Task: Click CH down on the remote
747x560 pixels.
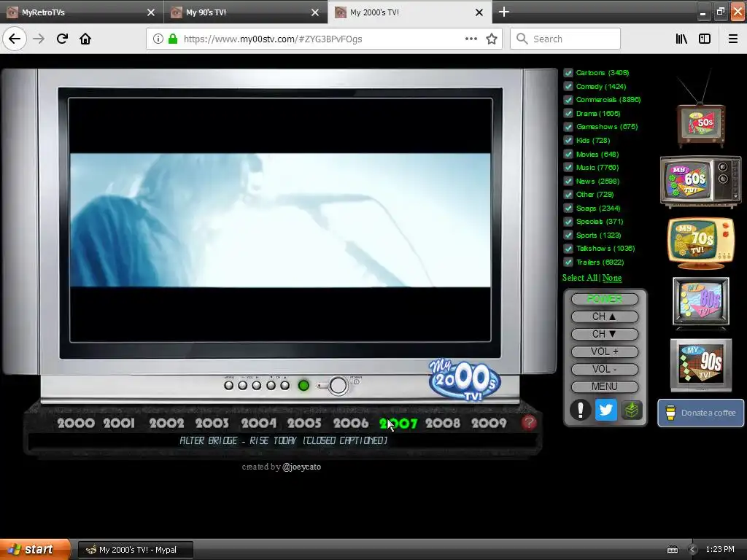Action: point(605,334)
